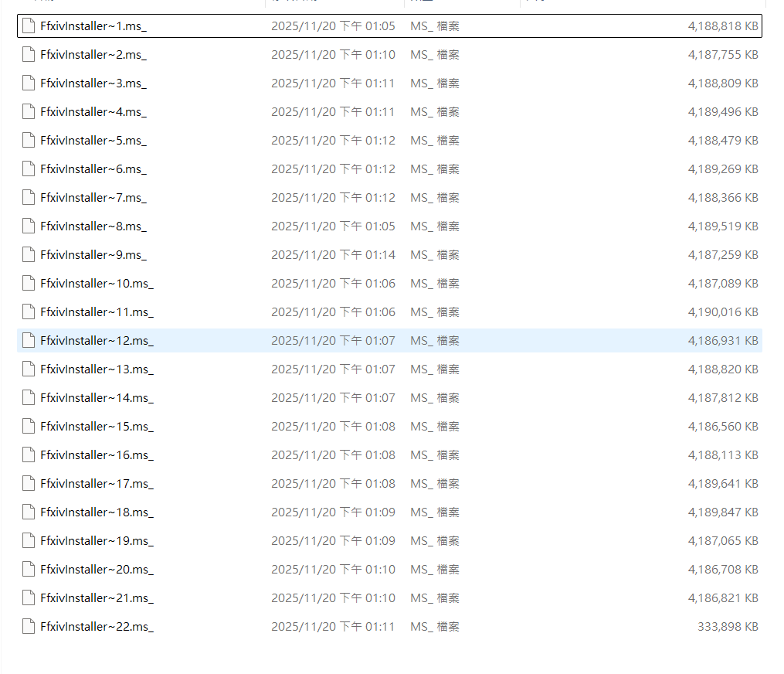Select the file name FfxivInstaller~17.ms_
The image size is (784, 674).
click(97, 483)
